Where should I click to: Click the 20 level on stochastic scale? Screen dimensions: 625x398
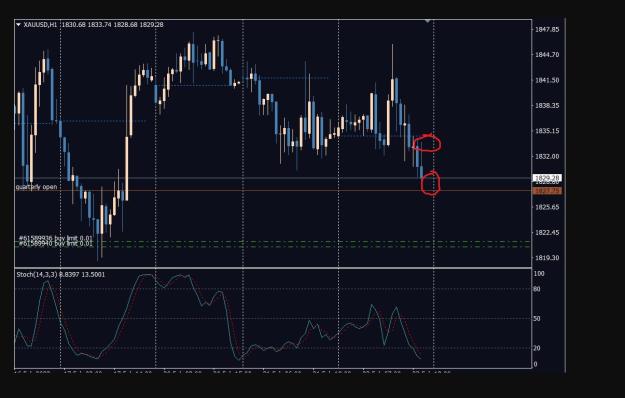[x=537, y=348]
